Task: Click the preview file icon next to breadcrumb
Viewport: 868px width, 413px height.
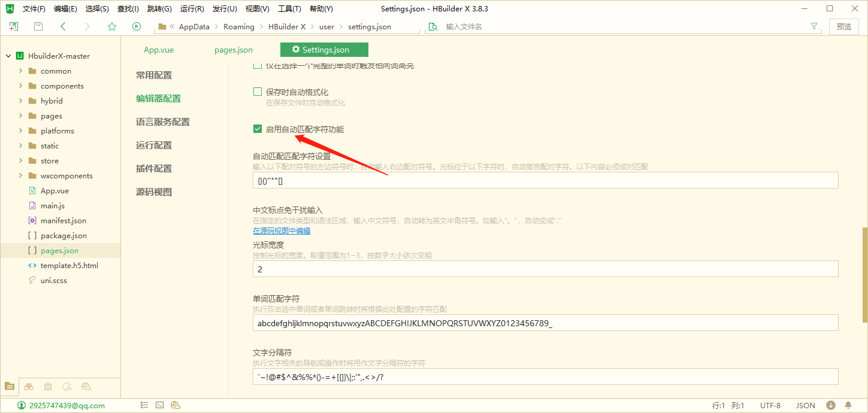Action: [x=433, y=26]
